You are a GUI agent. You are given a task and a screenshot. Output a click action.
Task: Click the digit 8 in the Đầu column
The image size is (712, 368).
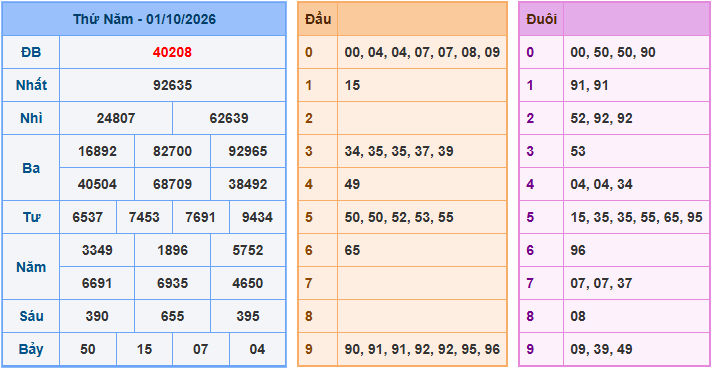[309, 316]
